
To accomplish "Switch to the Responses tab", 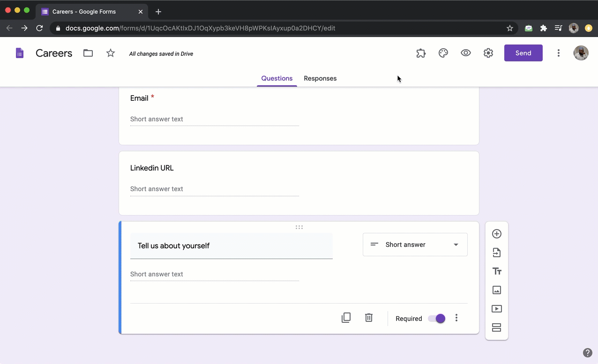I will pos(320,78).
